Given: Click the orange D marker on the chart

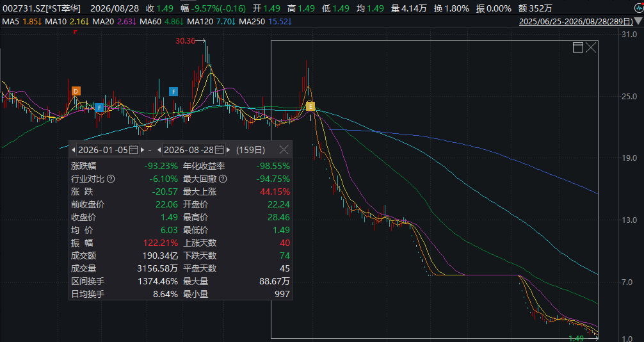Looking at the screenshot, I should (76, 91).
